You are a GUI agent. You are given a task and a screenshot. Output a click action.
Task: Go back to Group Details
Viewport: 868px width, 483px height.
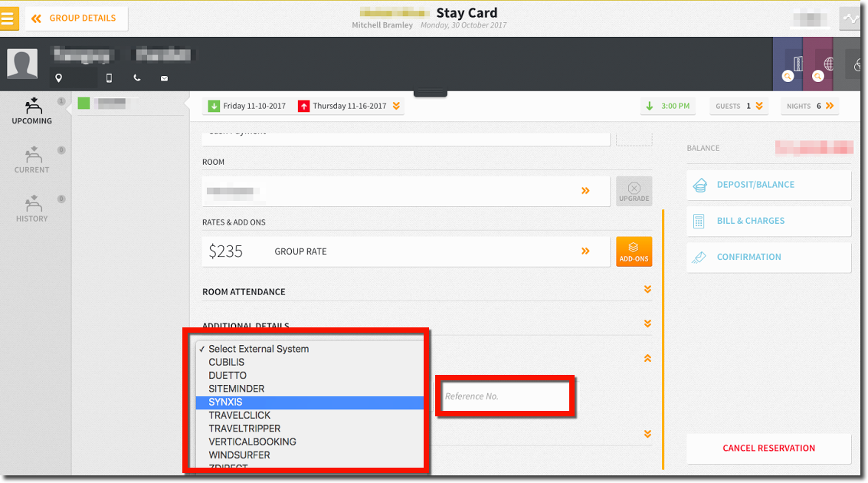click(77, 18)
